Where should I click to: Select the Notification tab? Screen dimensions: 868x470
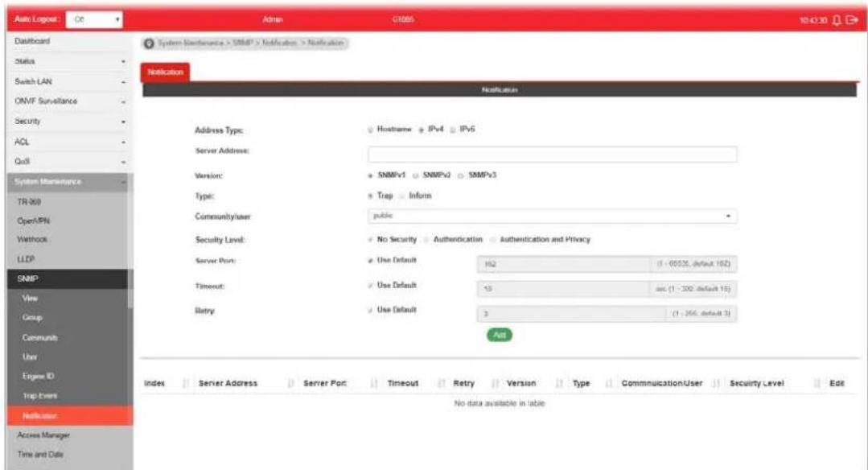coord(165,72)
